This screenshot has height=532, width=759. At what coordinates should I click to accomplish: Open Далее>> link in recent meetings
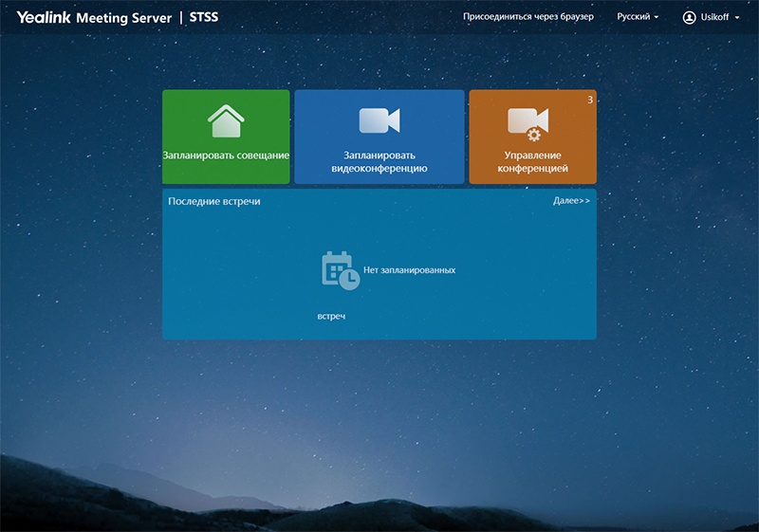point(572,201)
